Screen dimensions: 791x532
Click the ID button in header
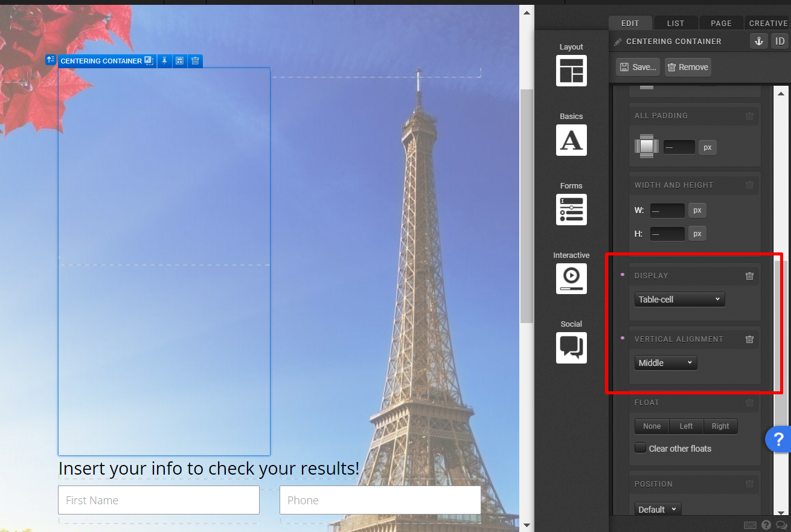pos(780,41)
